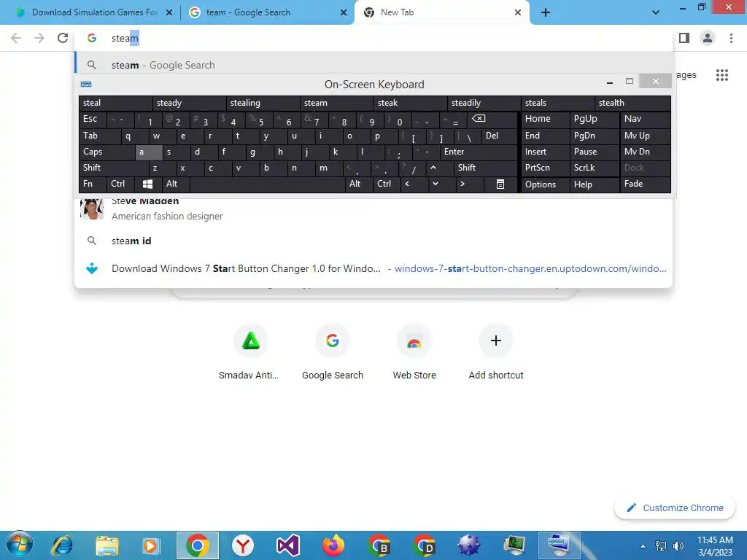Close the New Tab tab
This screenshot has height=560, width=747.
(x=518, y=12)
